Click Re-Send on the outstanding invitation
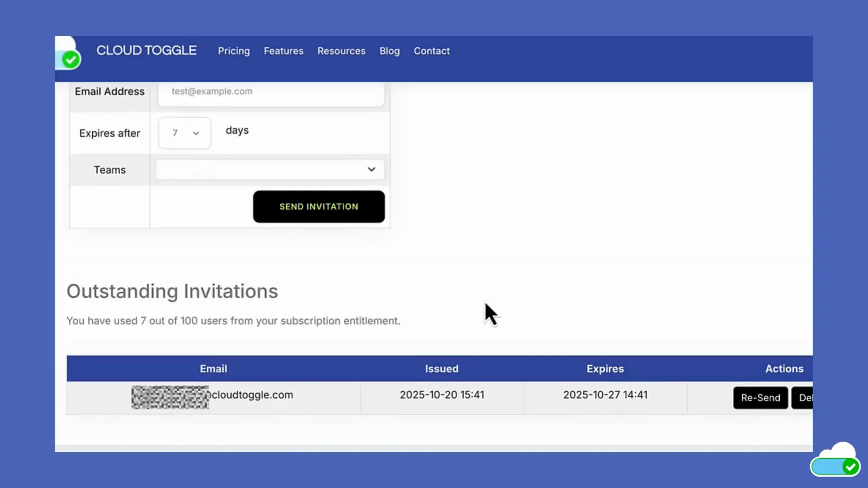The width and height of the screenshot is (868, 488). 760,398
